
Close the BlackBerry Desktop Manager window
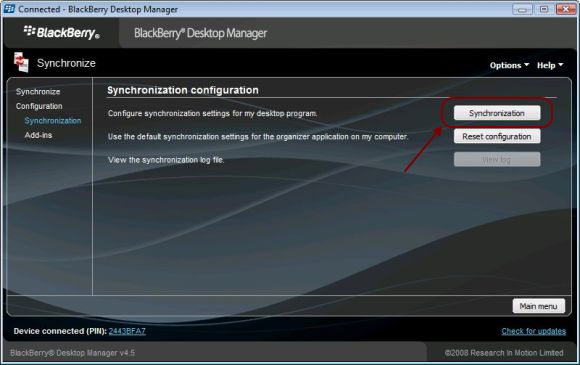click(x=566, y=9)
